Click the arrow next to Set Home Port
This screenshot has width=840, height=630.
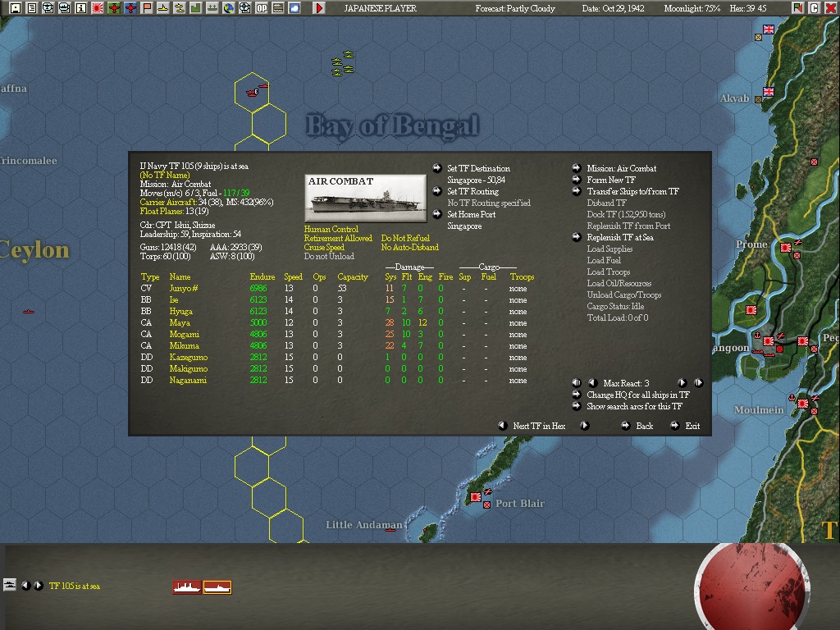437,214
